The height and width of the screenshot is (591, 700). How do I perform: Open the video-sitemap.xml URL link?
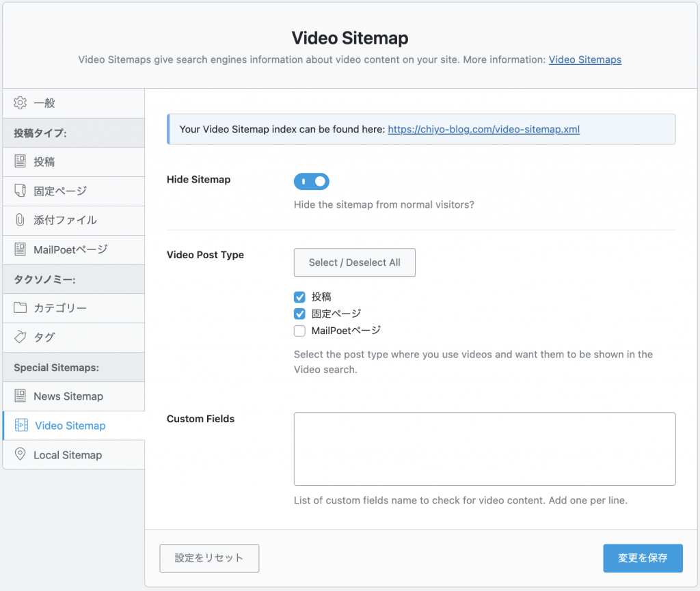483,129
